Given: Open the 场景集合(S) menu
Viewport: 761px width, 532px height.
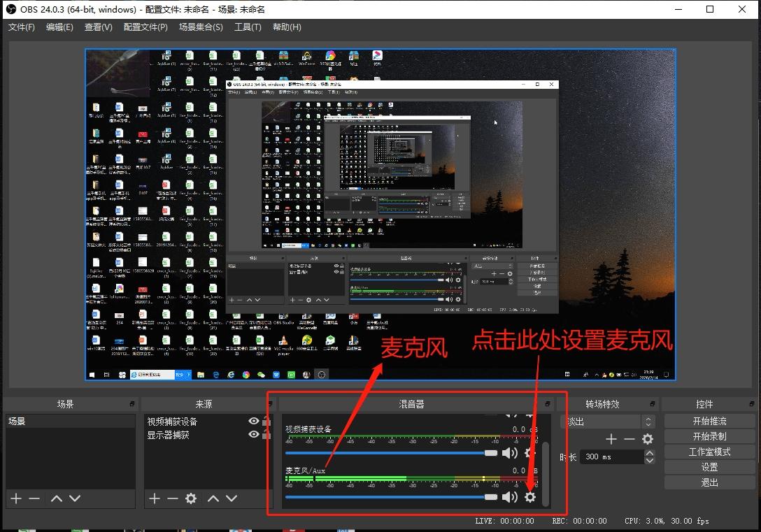Looking at the screenshot, I should pyautogui.click(x=201, y=27).
